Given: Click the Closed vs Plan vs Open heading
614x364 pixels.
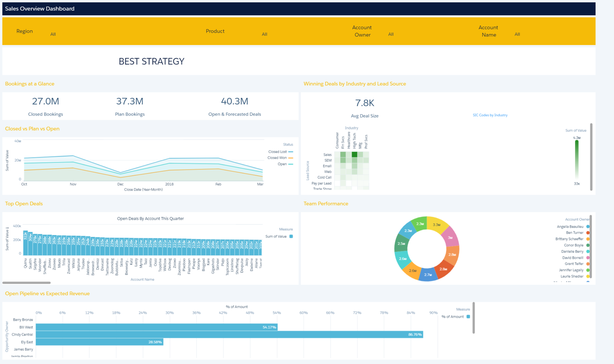Looking at the screenshot, I should click(32, 129).
